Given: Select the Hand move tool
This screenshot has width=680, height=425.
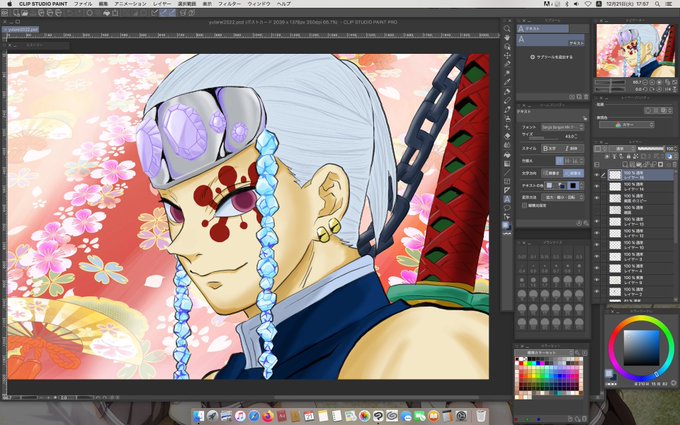Looking at the screenshot, I should [507, 37].
